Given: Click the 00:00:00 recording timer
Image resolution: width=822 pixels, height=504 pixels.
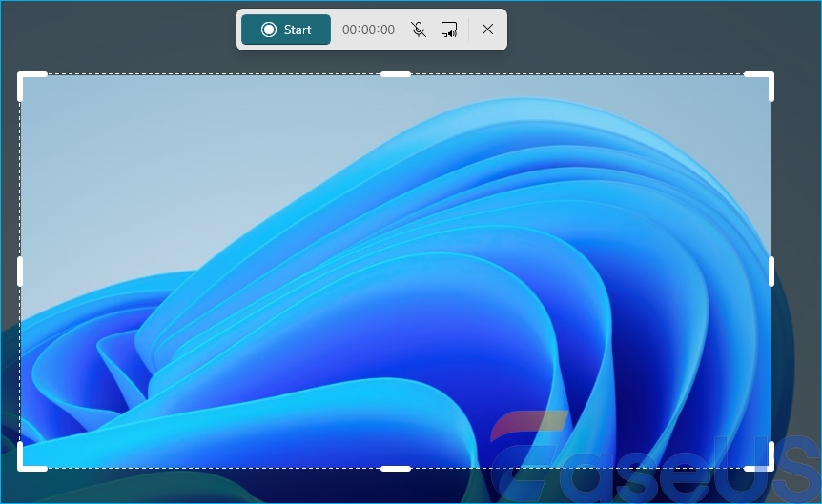Looking at the screenshot, I should (x=368, y=30).
